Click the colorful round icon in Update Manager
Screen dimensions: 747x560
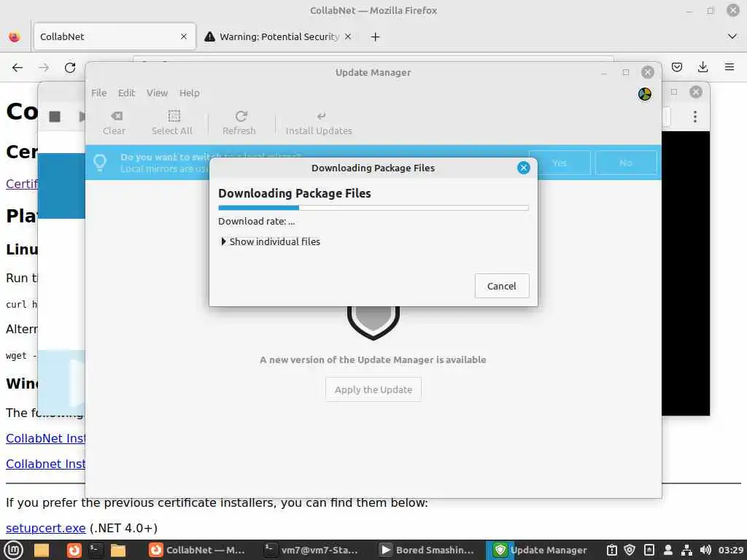click(645, 94)
